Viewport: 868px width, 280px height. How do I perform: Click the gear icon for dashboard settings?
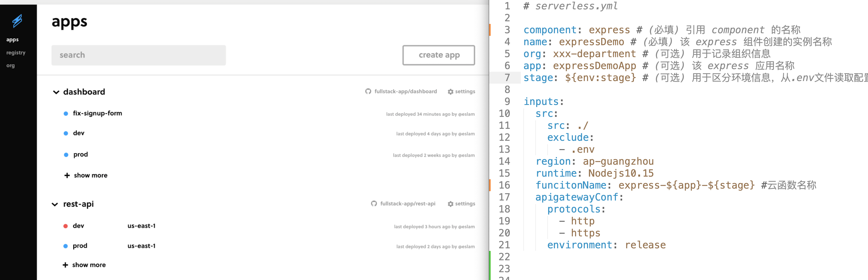pos(451,92)
